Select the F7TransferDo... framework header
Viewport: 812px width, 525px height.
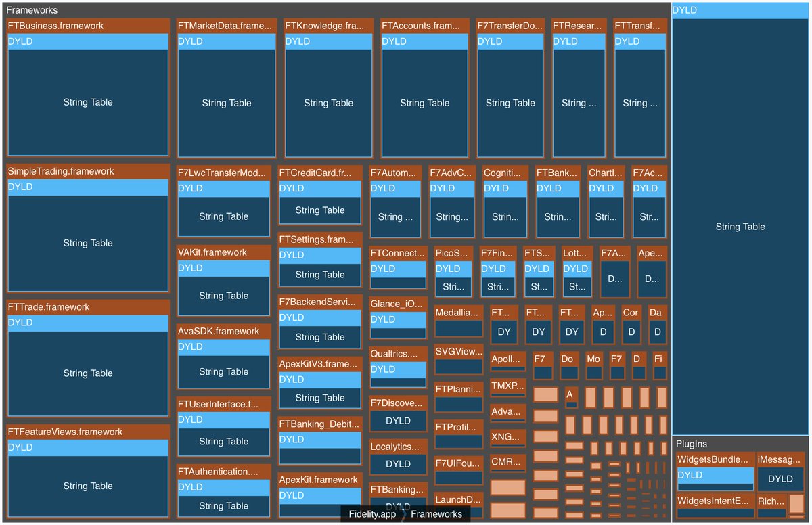click(x=510, y=26)
